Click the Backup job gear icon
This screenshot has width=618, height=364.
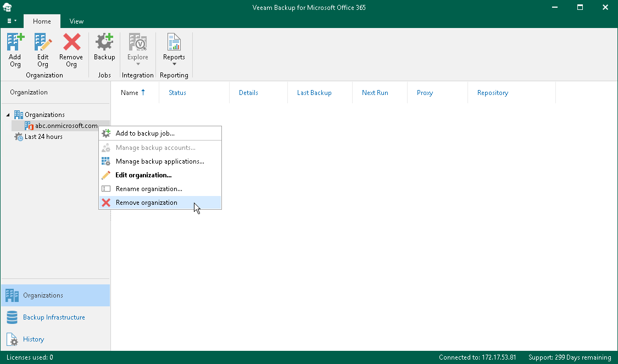pos(104,42)
